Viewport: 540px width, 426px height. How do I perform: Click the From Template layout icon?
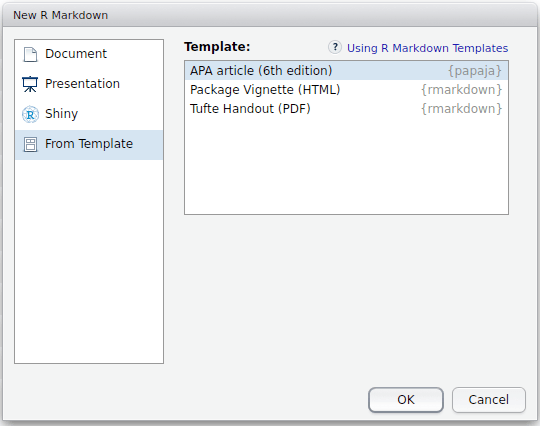(x=30, y=144)
